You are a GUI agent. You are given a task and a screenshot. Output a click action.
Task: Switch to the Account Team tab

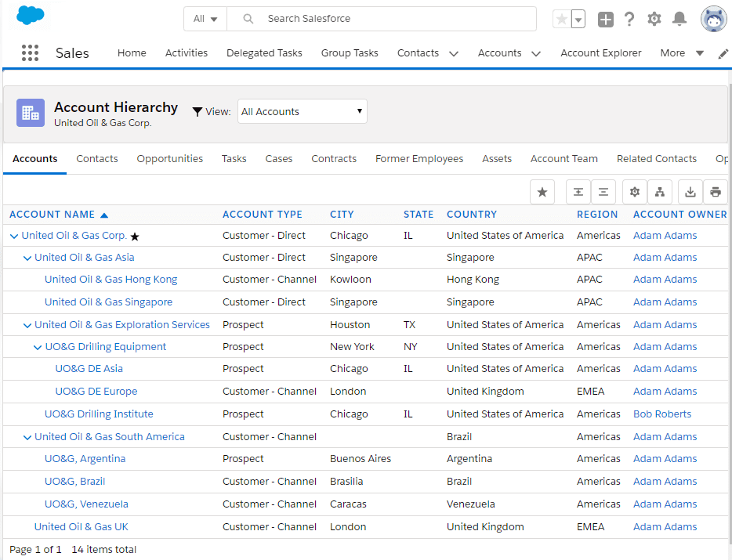(x=564, y=159)
